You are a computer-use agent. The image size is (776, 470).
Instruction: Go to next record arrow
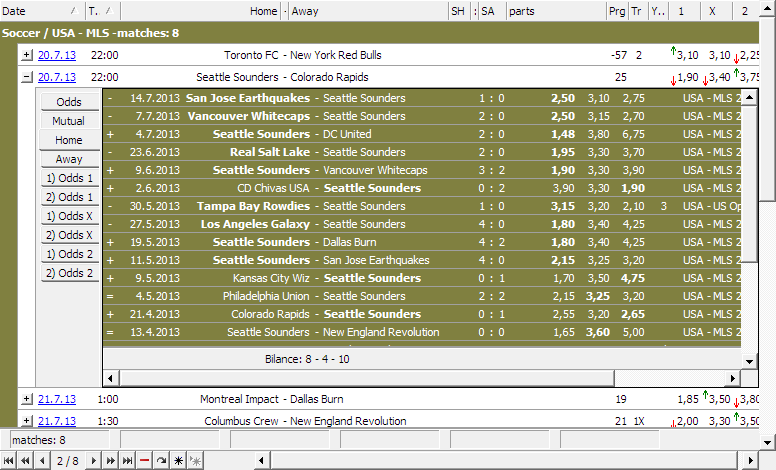94,461
